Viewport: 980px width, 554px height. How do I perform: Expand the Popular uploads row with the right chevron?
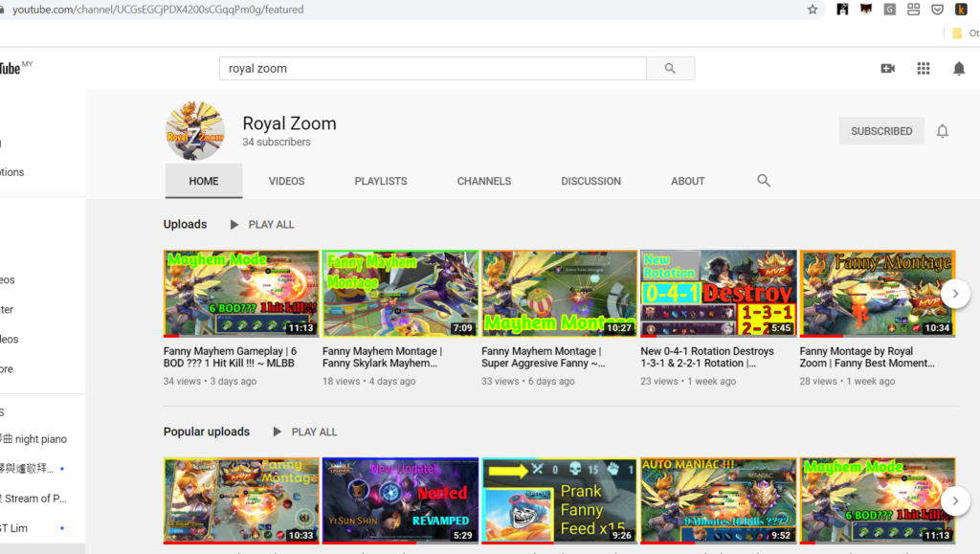tap(955, 501)
